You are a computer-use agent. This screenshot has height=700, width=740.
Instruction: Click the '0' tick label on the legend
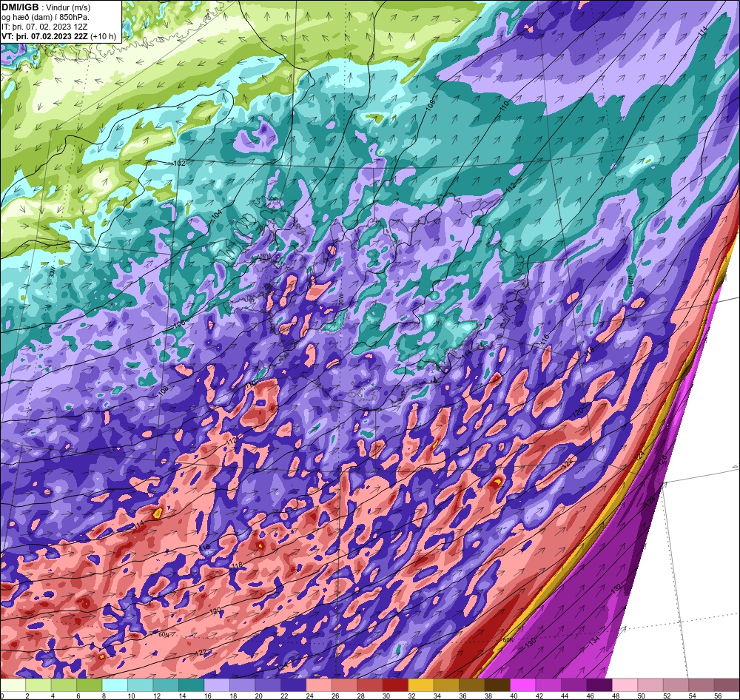coord(1,696)
